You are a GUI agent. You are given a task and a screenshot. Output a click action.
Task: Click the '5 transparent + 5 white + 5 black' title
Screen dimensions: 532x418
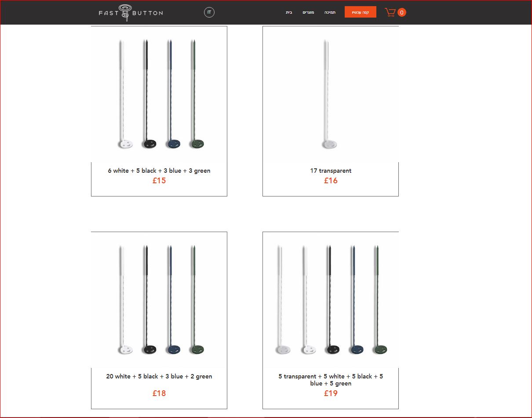(331, 380)
